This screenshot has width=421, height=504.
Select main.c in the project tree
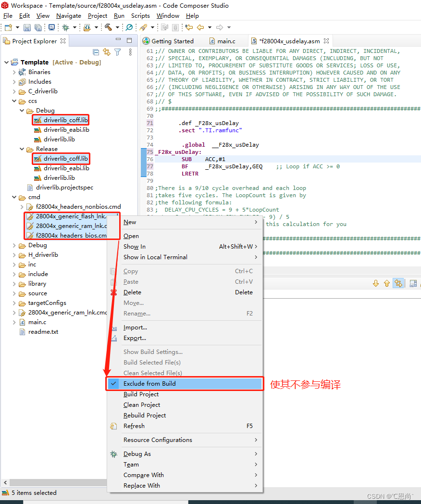pos(37,322)
